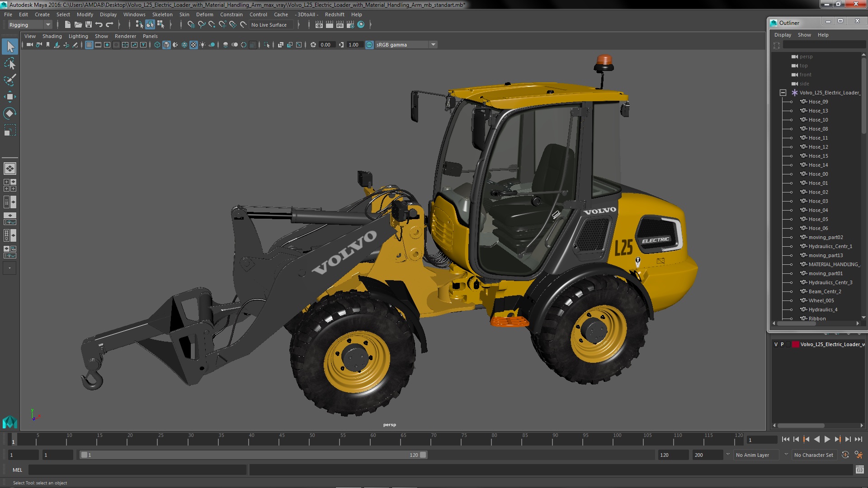The width and height of the screenshot is (868, 488).
Task: Select the Paint Selection tool
Action: (x=9, y=80)
